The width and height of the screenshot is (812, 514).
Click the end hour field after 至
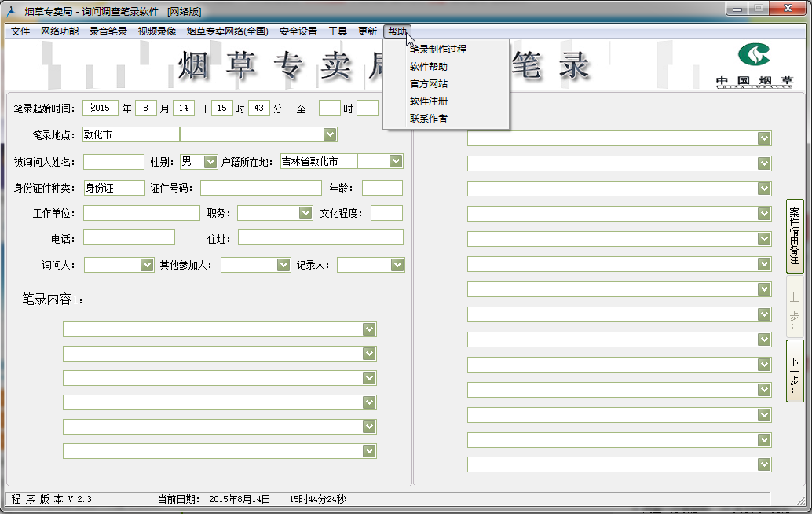coord(329,108)
